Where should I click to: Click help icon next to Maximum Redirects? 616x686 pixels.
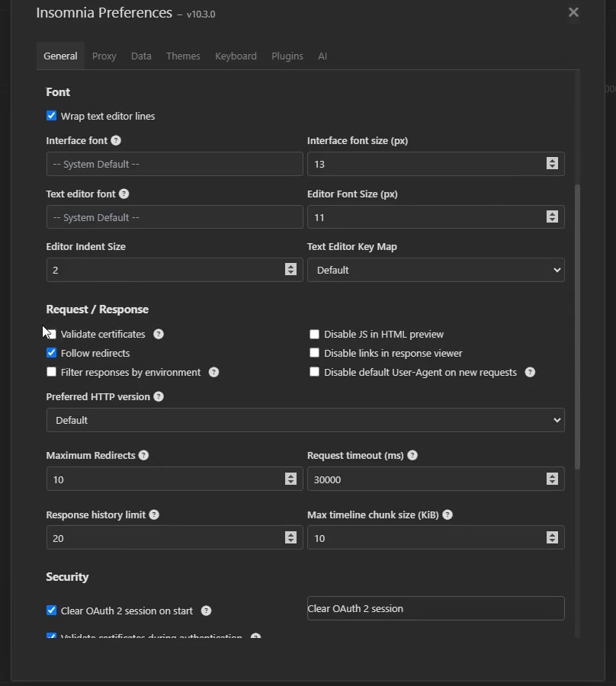coord(143,455)
